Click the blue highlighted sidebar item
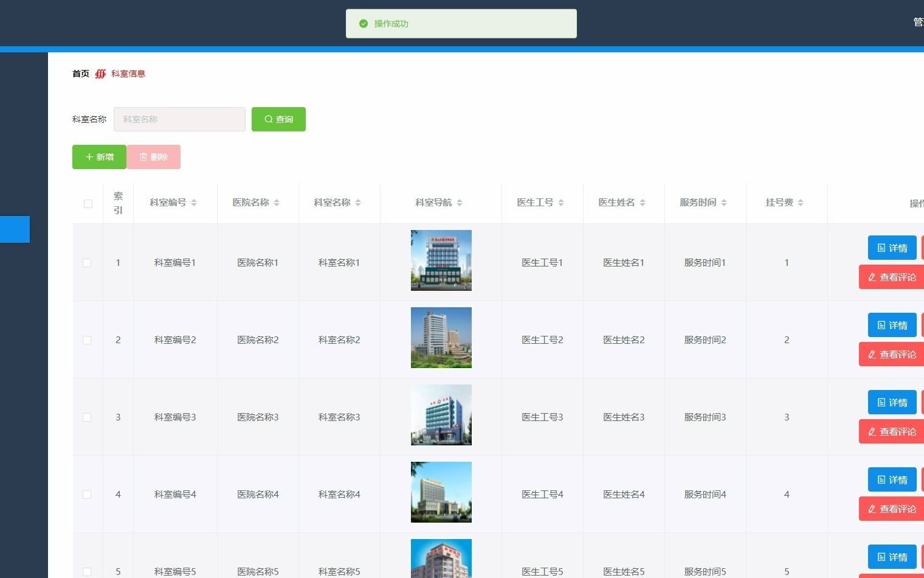The height and width of the screenshot is (578, 924). coord(15,229)
